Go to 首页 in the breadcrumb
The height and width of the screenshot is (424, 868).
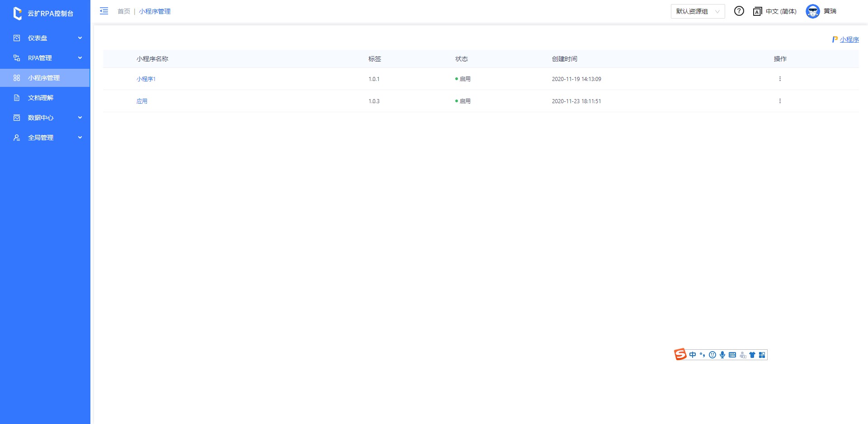124,11
